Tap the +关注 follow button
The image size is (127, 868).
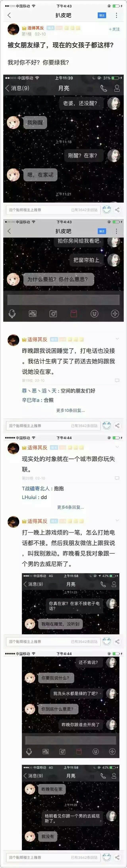click(x=114, y=29)
